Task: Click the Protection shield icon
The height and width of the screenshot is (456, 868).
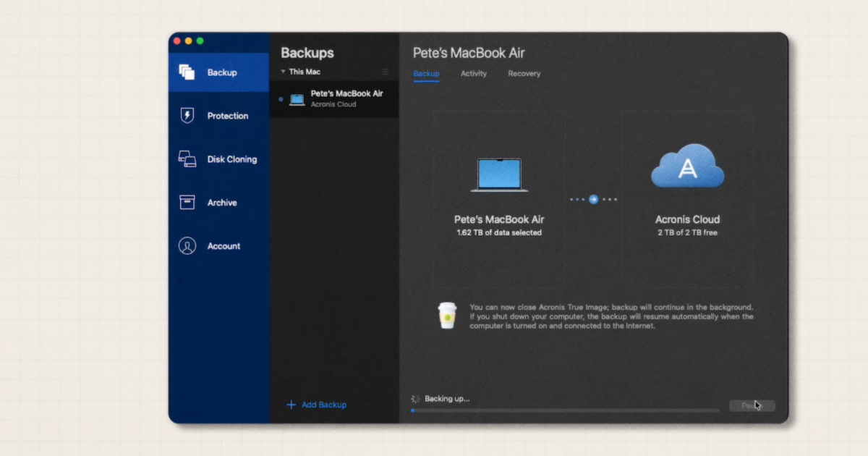Action: tap(187, 116)
